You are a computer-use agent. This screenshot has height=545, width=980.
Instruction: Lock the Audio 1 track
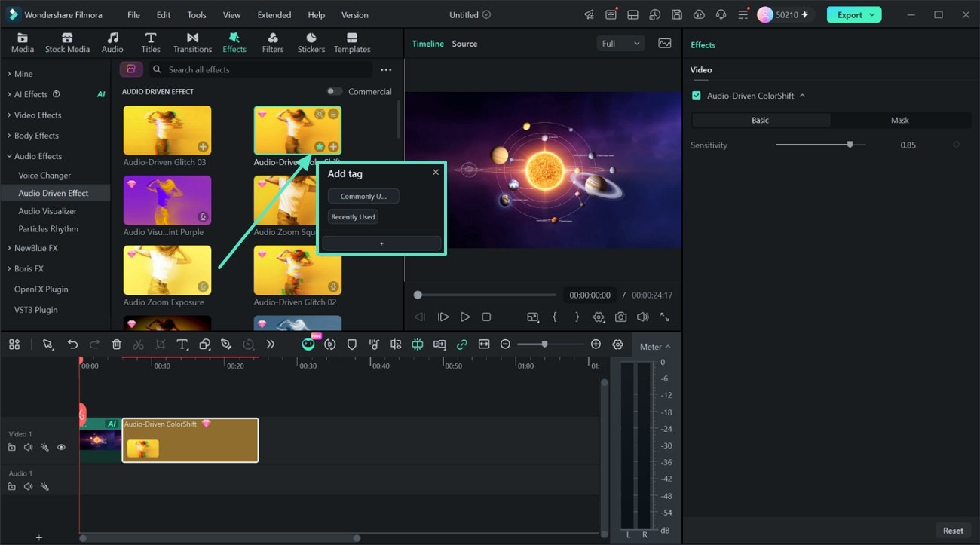pos(11,487)
